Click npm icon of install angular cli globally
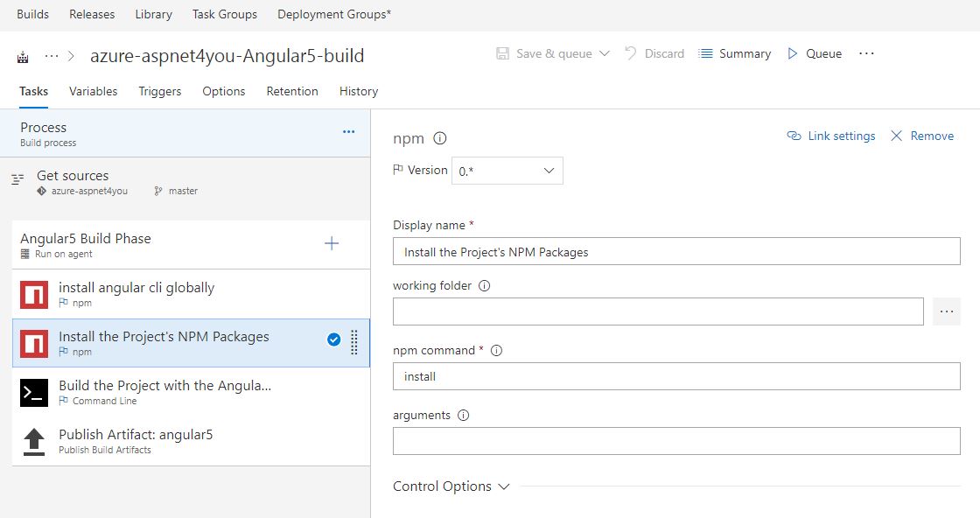 34,295
